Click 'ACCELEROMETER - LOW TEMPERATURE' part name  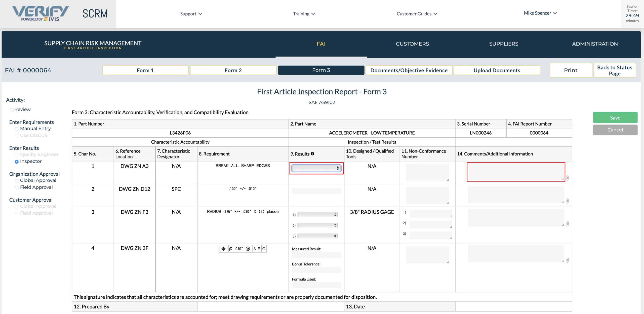tap(372, 133)
